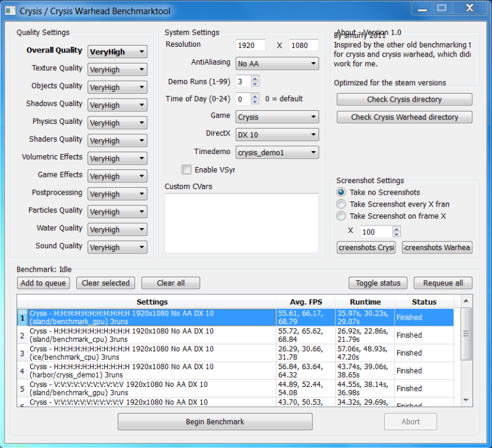Minimize the Benchmarktool window
Screen dimensions: 492x448
(422, 8)
